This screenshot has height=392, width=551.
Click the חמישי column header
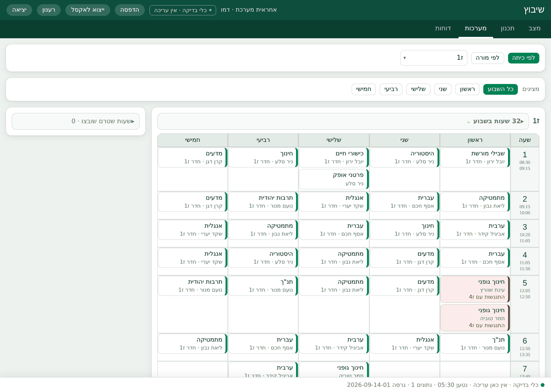point(192,140)
